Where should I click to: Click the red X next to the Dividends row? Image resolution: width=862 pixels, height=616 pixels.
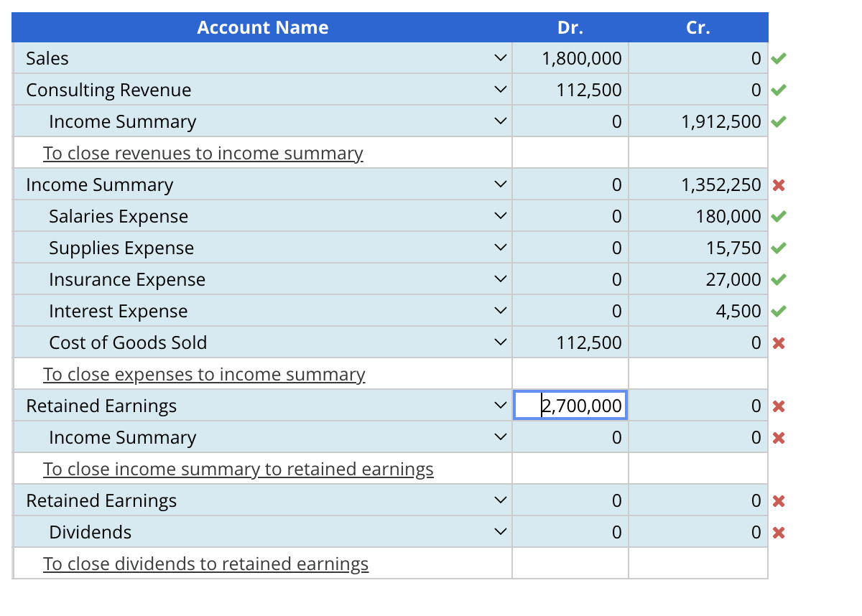tap(779, 532)
